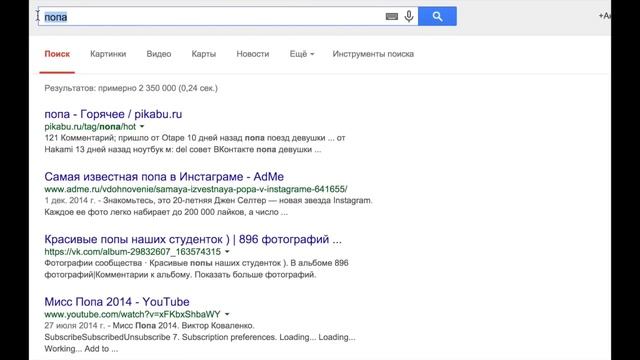The image size is (640, 360).
Task: Switch to the Картинки tab
Action: pos(108,54)
